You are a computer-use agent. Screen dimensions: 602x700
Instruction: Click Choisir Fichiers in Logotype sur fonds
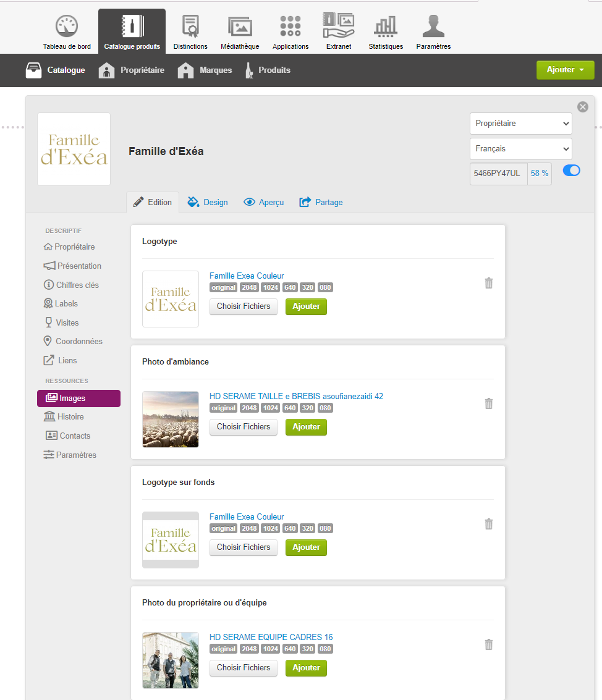[x=244, y=547]
